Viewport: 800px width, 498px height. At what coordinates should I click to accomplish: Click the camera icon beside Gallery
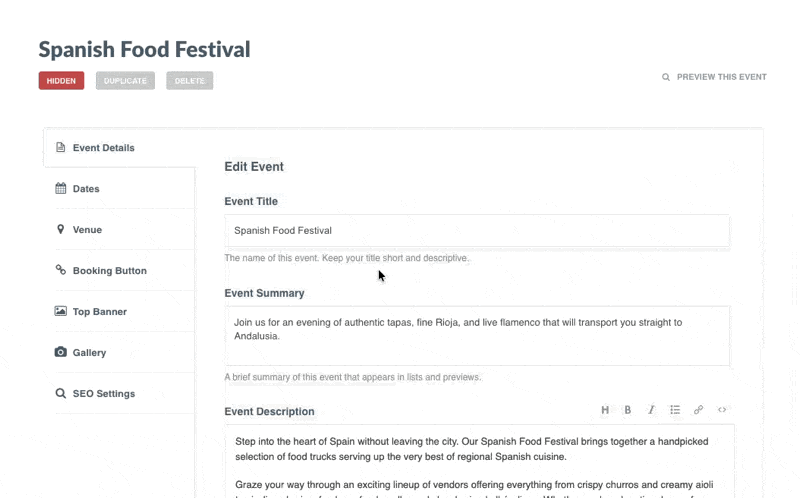[x=61, y=352]
